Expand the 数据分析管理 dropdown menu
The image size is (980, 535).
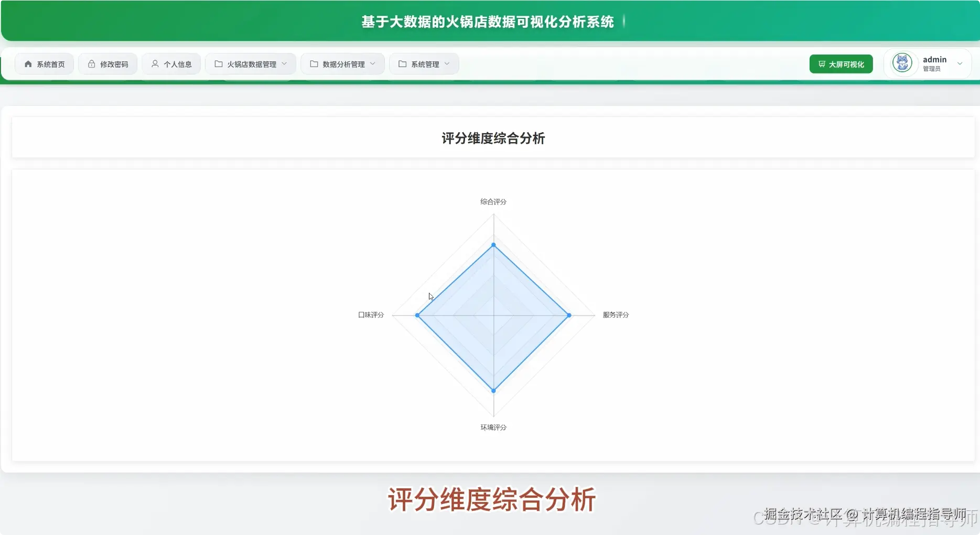(x=372, y=63)
